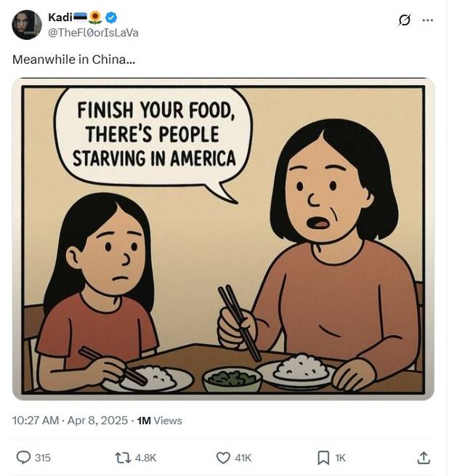Click the @TheFl0orIsLaVa handle
The image size is (452, 476).
click(x=92, y=32)
